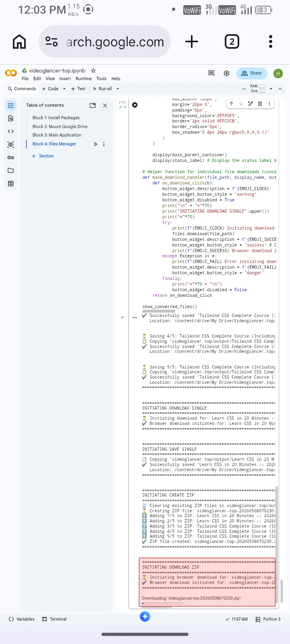290x644 pixels.
Task: Open Find and replace in sidebar
Action: 10,118
